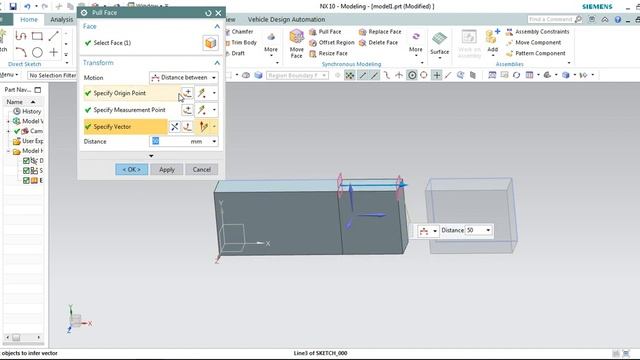
Task: Open the Menu dropdown button
Action: [x=9, y=75]
